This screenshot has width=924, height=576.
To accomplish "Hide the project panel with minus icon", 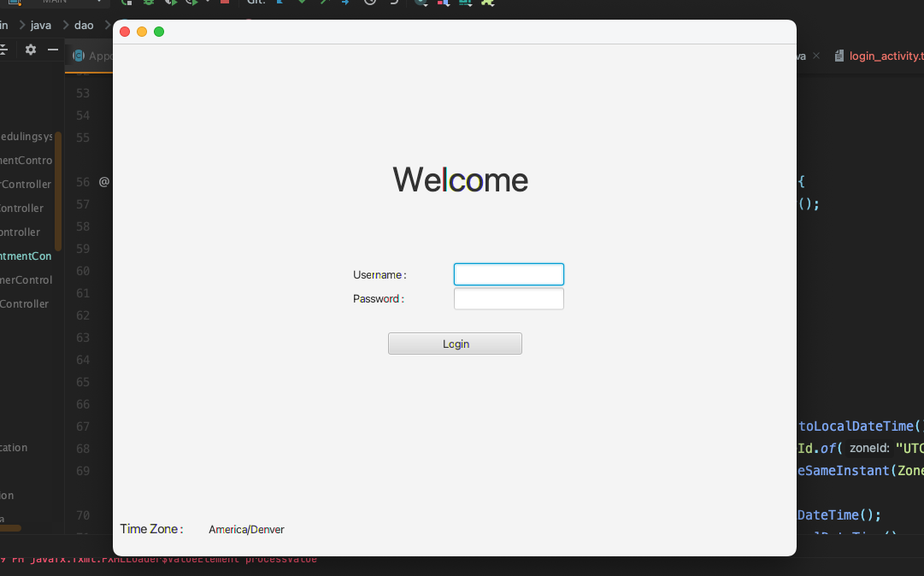I will 52,50.
